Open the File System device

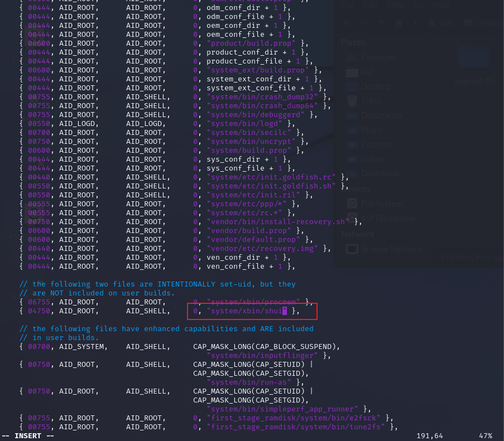382,203
